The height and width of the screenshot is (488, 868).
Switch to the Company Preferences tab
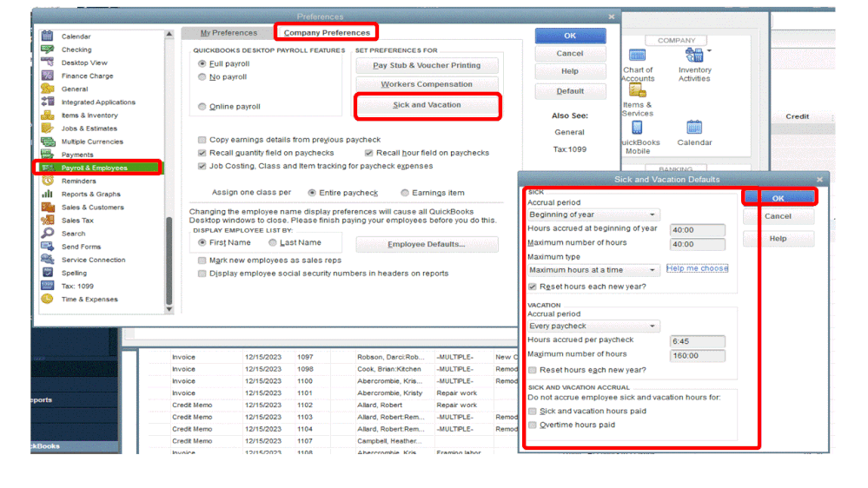327,33
